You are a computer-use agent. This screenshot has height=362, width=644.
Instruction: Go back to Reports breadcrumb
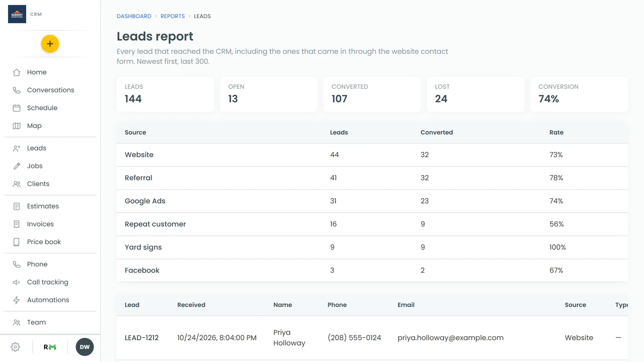pyautogui.click(x=173, y=16)
